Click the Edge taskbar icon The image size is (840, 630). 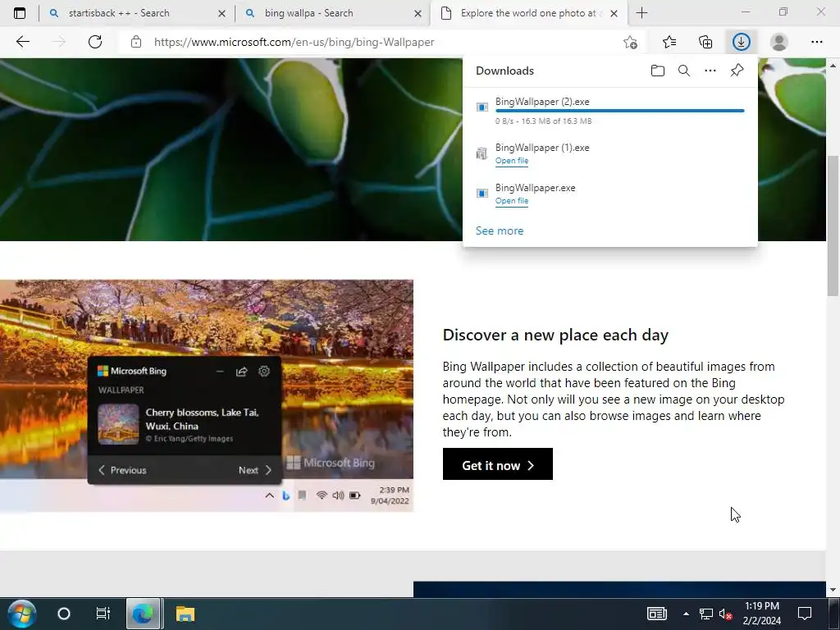143,614
